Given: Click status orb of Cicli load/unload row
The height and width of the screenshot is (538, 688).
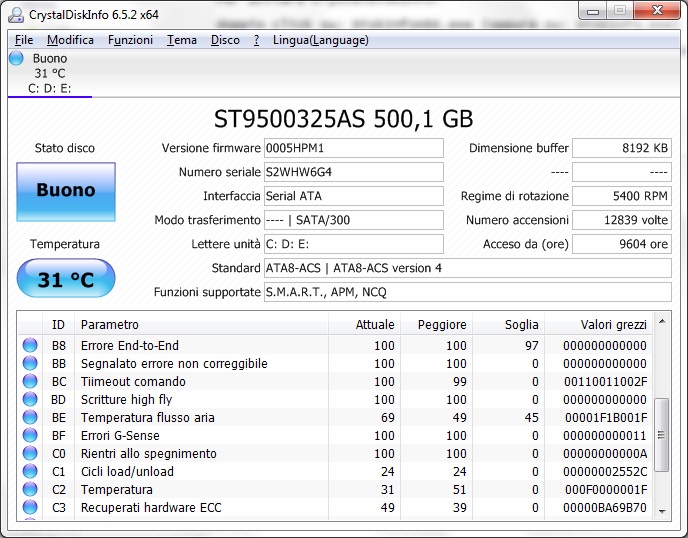Looking at the screenshot, I should pos(30,471).
